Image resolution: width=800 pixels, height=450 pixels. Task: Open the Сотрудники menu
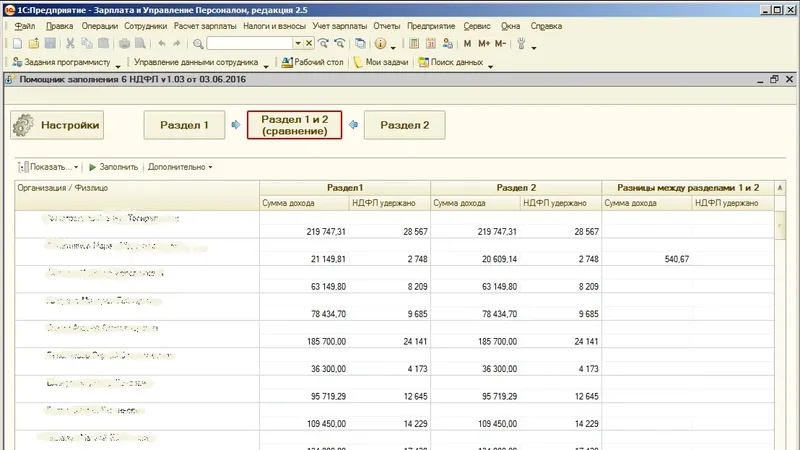coord(145,26)
